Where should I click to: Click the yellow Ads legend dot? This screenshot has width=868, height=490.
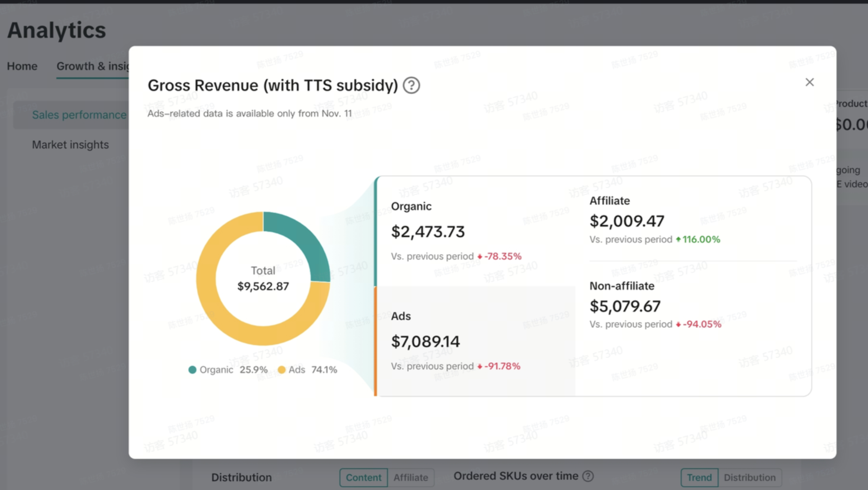pos(282,370)
